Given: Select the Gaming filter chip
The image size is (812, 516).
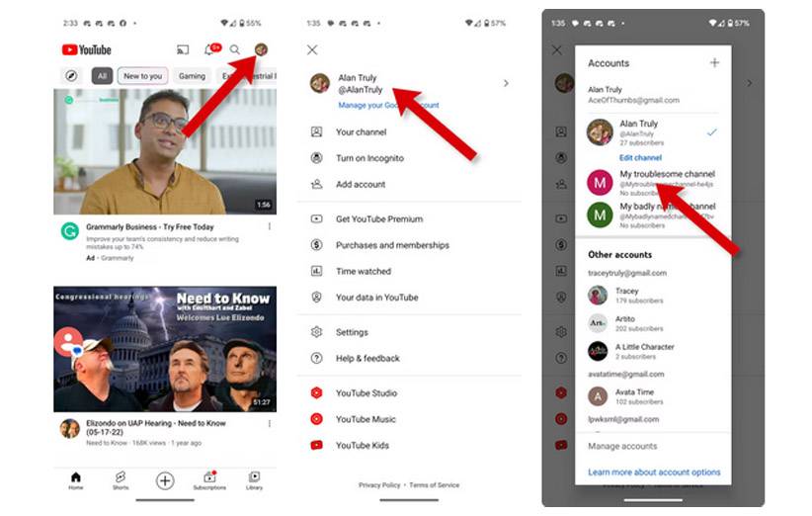Looking at the screenshot, I should click(x=192, y=76).
